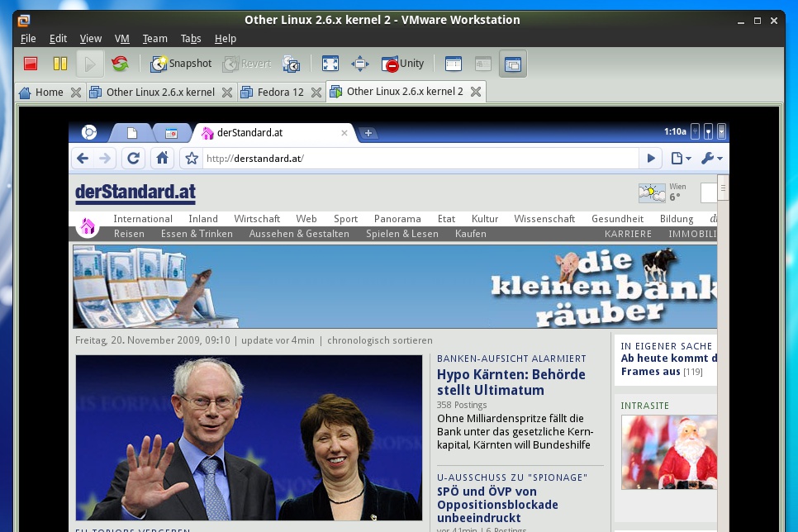Open the Team menu
The height and width of the screenshot is (532, 798).
[154, 39]
